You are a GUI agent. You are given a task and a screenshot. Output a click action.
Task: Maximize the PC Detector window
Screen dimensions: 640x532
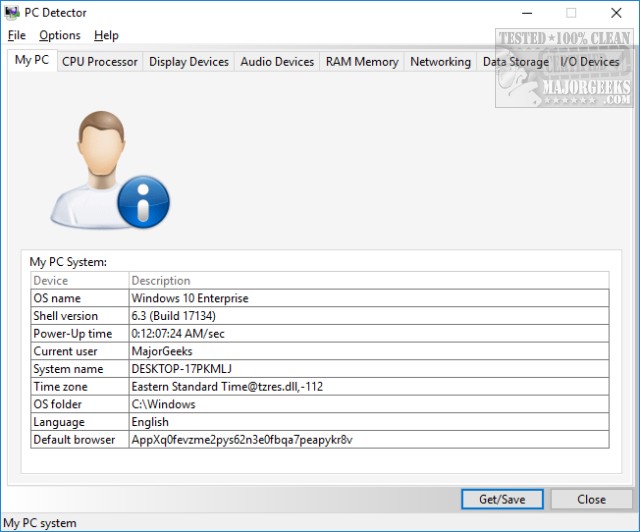point(571,13)
